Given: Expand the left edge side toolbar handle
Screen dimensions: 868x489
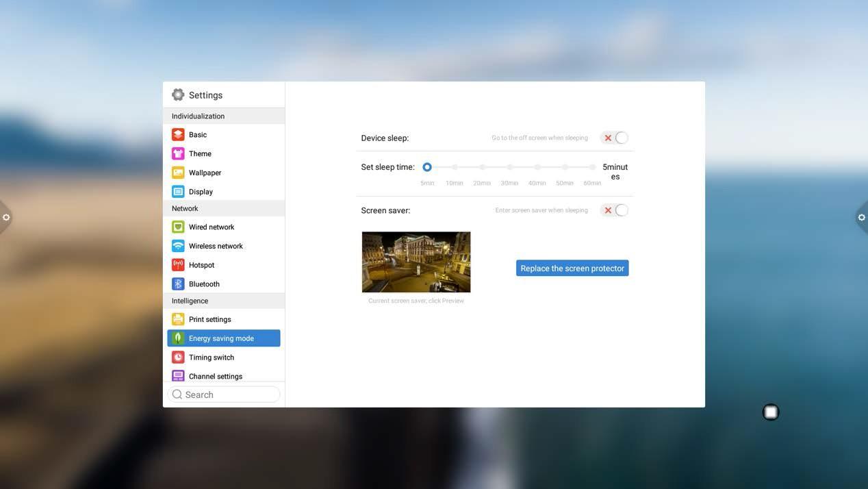Looking at the screenshot, I should (5, 217).
